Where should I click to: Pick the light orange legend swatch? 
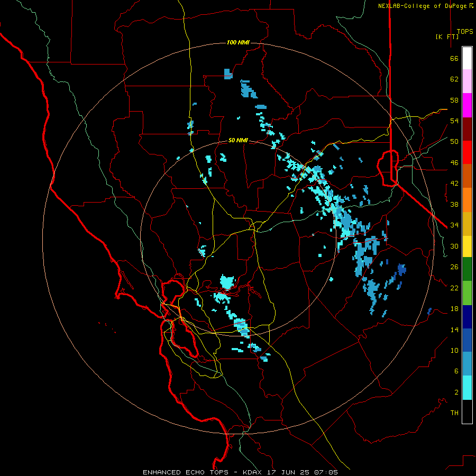[x=467, y=200]
